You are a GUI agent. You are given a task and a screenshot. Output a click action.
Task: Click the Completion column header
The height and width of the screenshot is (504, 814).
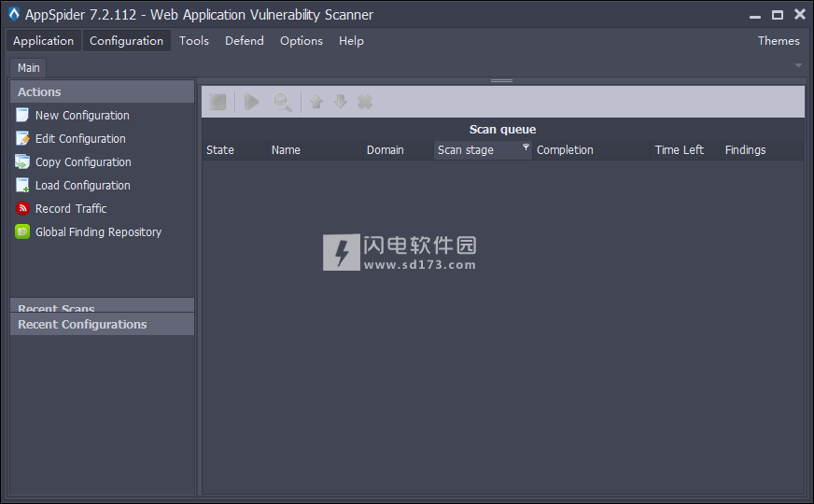coord(591,150)
